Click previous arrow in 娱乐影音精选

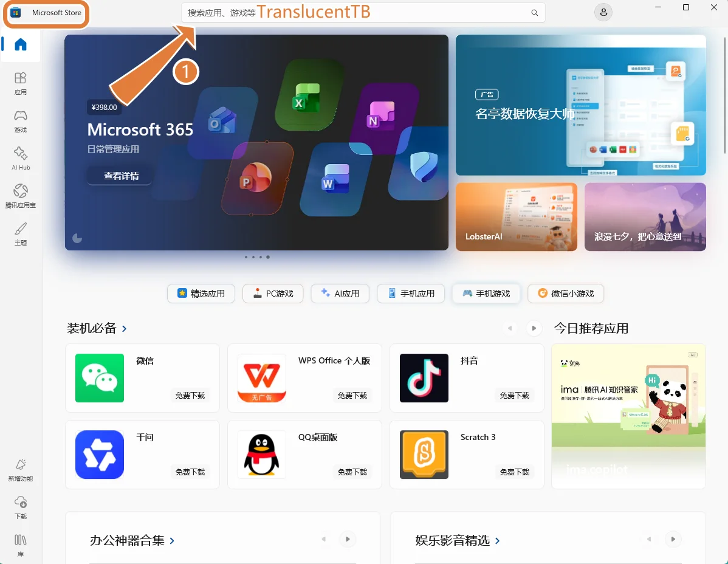(649, 539)
